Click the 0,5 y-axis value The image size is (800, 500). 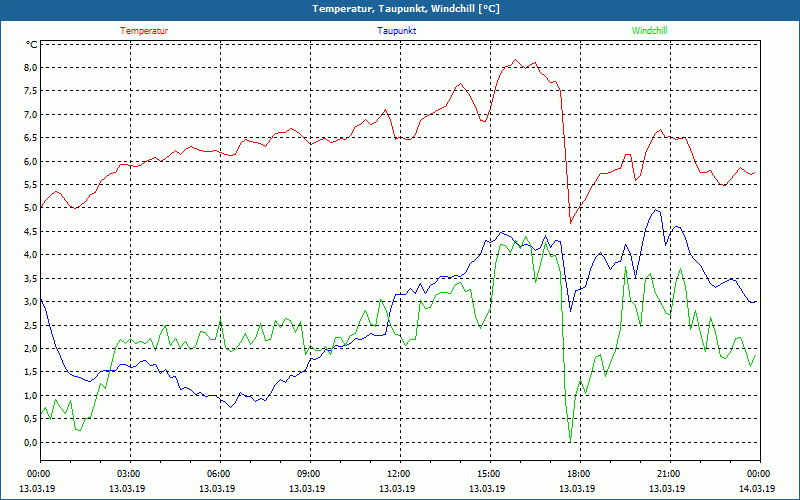pyautogui.click(x=31, y=419)
